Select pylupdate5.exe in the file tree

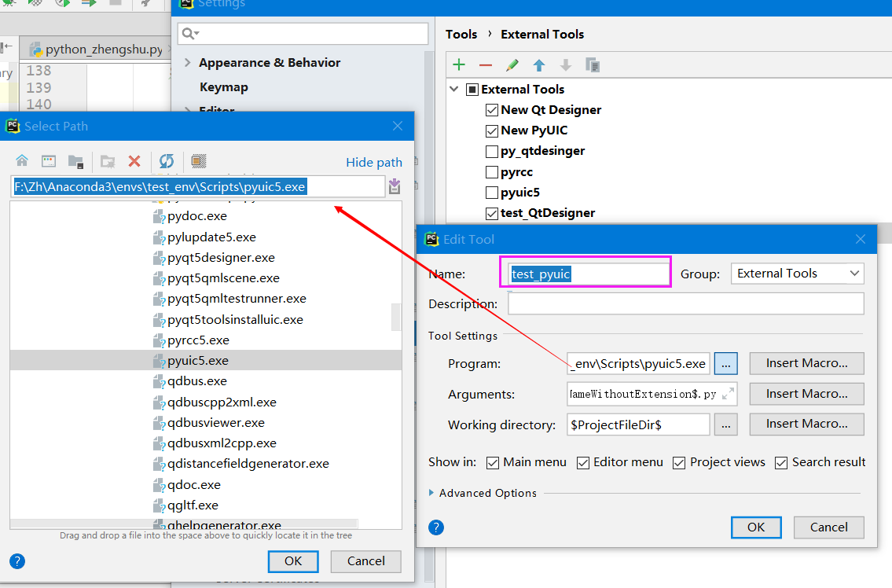click(206, 237)
